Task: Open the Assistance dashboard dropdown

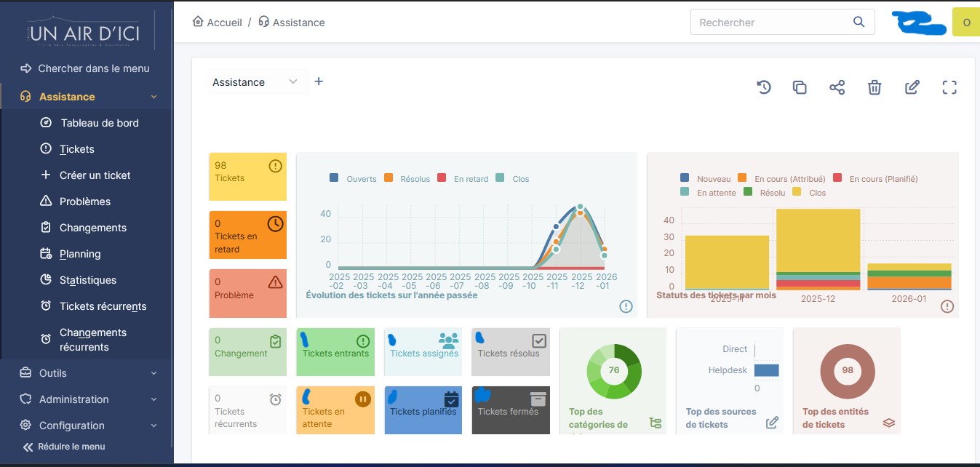Action: (x=256, y=82)
